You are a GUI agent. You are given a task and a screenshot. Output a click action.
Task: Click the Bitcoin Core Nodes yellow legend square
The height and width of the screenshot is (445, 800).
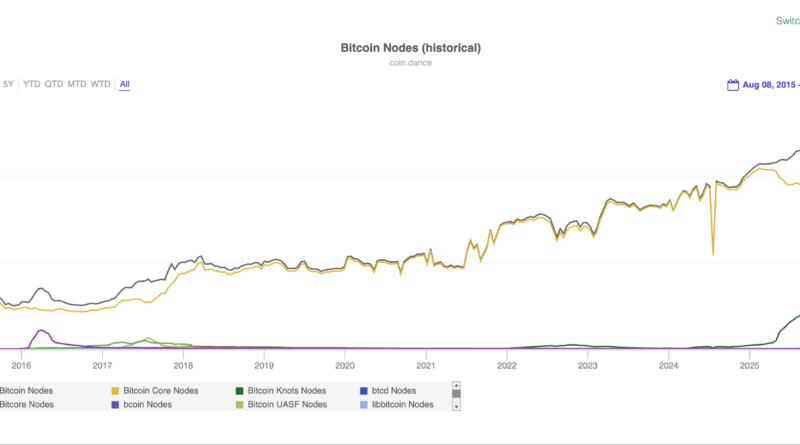[116, 390]
